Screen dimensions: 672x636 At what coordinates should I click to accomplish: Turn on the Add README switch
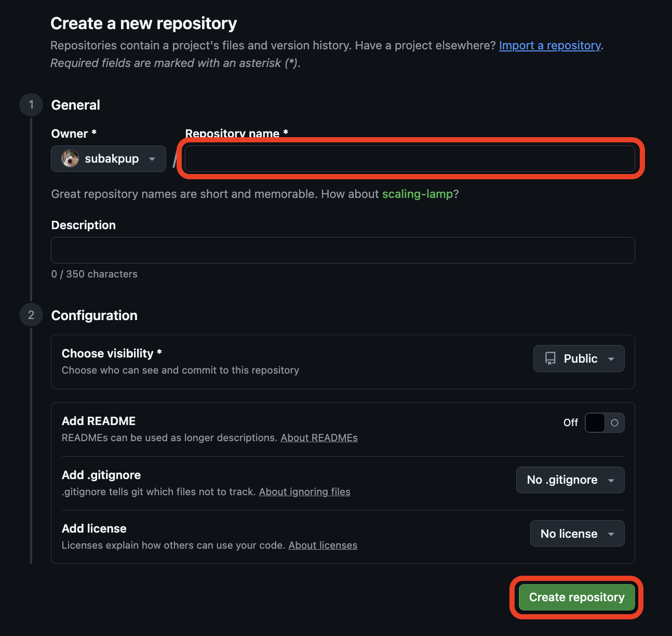click(x=604, y=423)
